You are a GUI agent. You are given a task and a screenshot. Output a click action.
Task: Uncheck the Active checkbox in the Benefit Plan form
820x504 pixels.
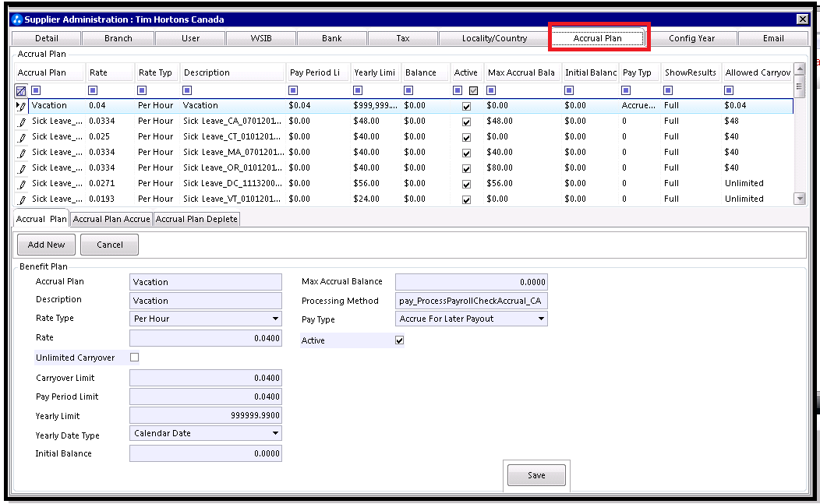[x=400, y=340]
